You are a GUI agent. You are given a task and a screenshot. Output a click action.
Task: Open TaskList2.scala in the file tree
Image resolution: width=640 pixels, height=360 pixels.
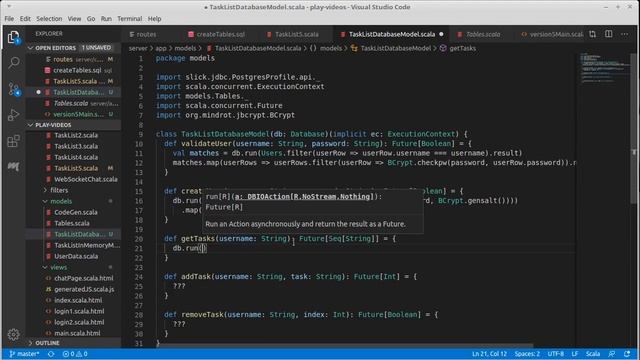(x=76, y=135)
